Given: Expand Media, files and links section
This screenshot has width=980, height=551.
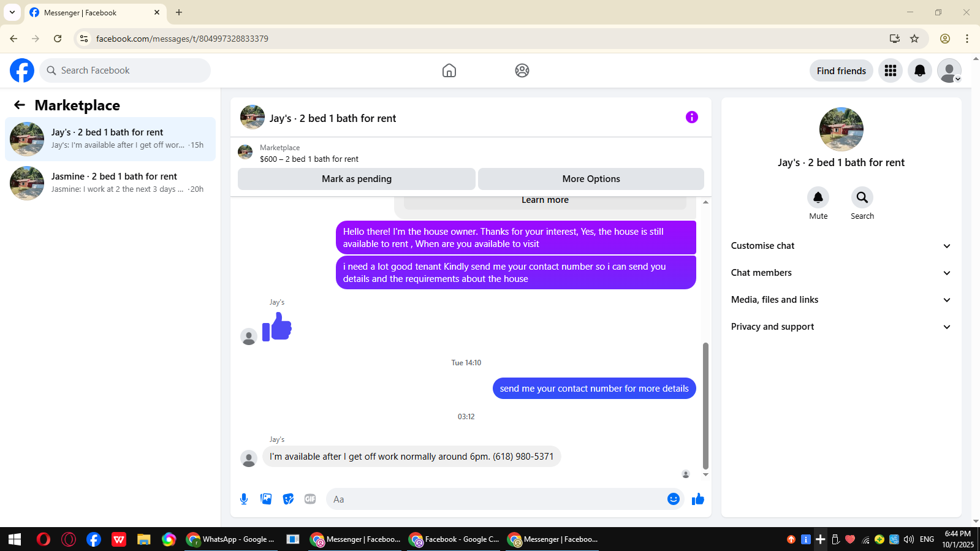Looking at the screenshot, I should pos(841,300).
